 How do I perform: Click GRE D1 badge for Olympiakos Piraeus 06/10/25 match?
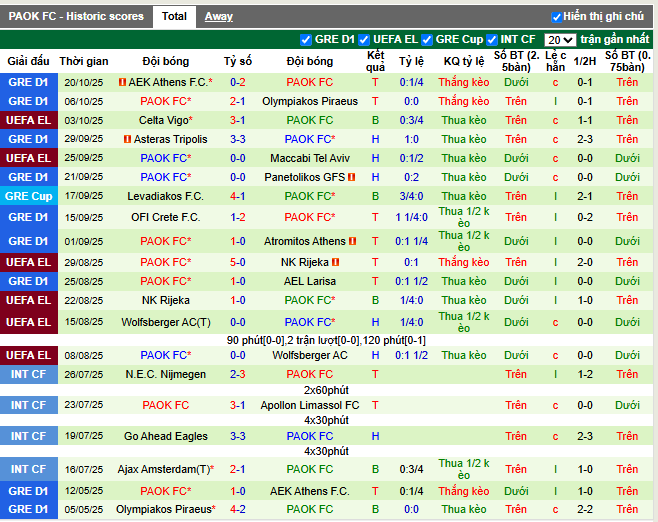(29, 101)
